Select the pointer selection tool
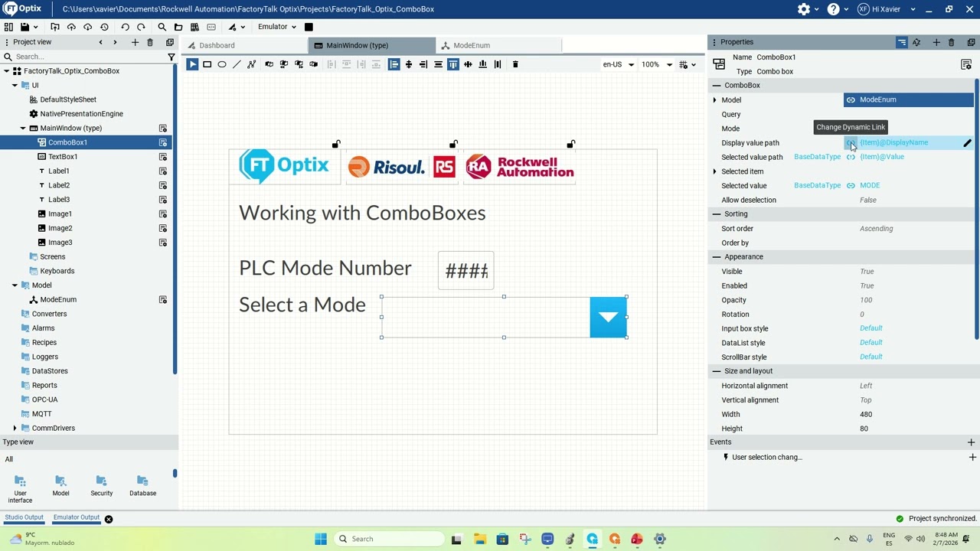980x551 pixels. click(x=192, y=64)
